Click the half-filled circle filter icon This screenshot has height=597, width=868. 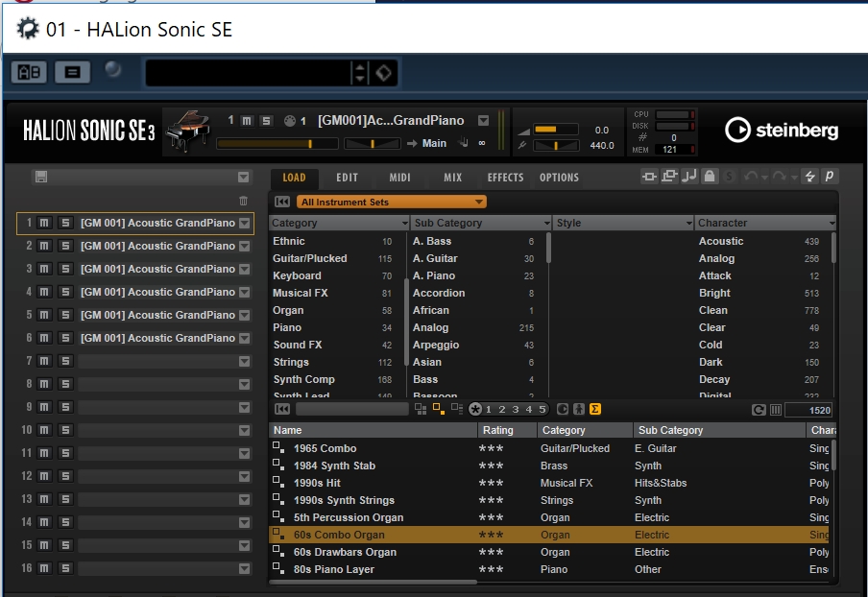(563, 410)
